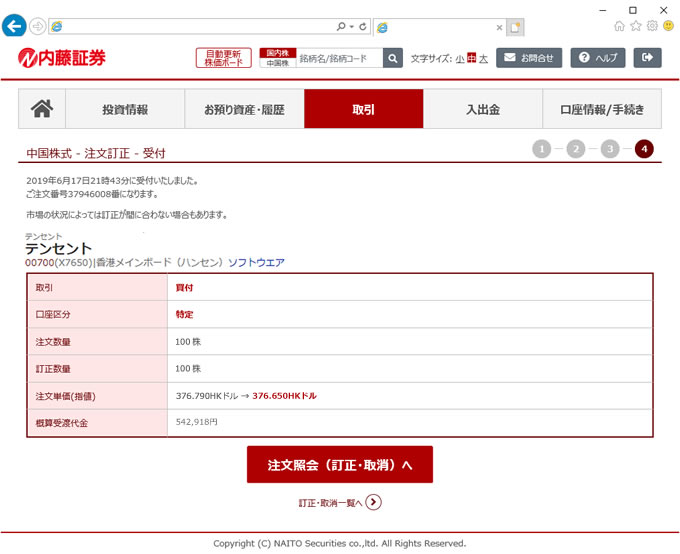Open a new browser tab
This screenshot has width=680, height=554.
point(515,27)
